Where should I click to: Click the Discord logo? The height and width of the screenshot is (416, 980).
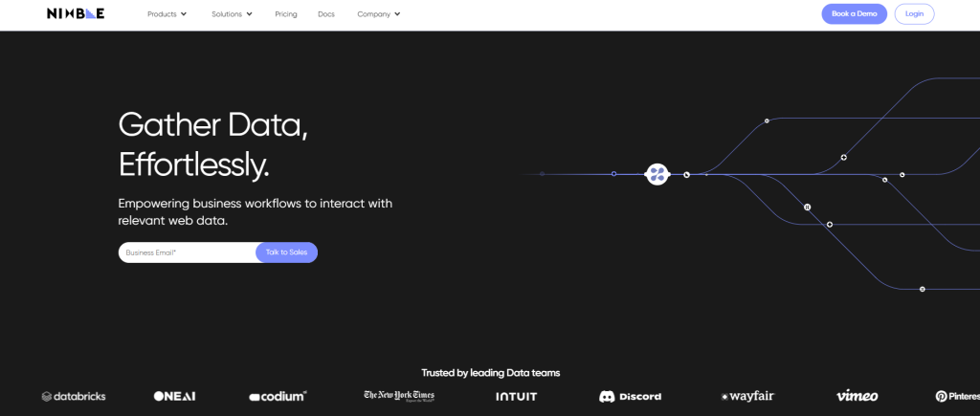pos(630,396)
